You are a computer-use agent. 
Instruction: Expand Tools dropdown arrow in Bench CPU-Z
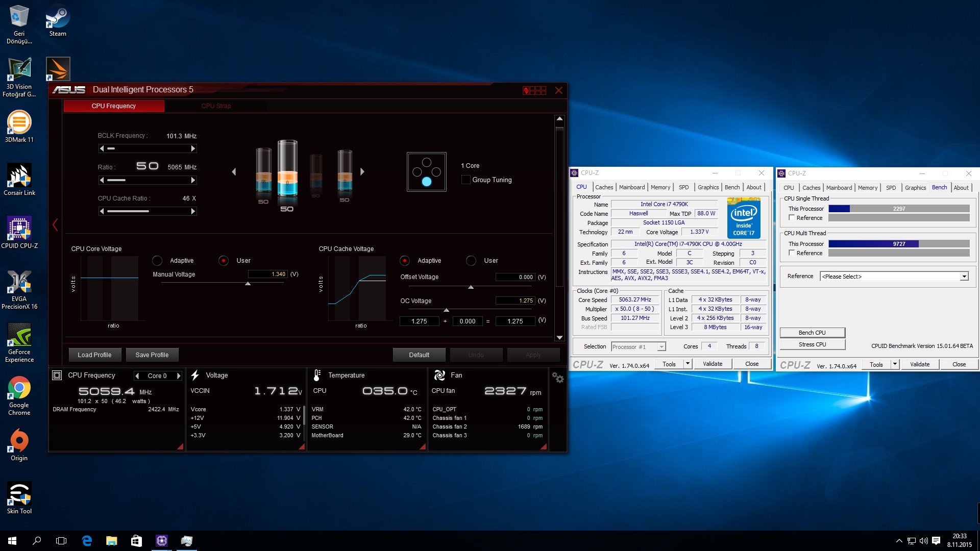point(895,364)
